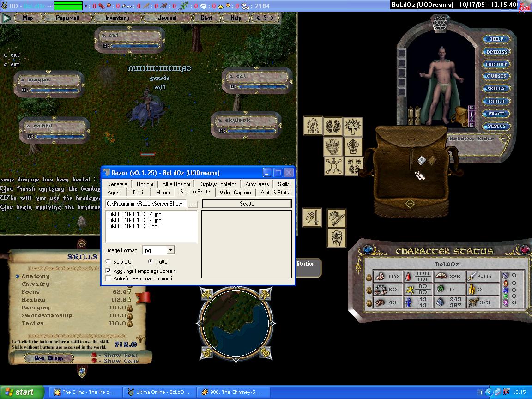This screenshot has height=399, width=532.
Task: Click the browse folder button
Action: click(x=193, y=204)
